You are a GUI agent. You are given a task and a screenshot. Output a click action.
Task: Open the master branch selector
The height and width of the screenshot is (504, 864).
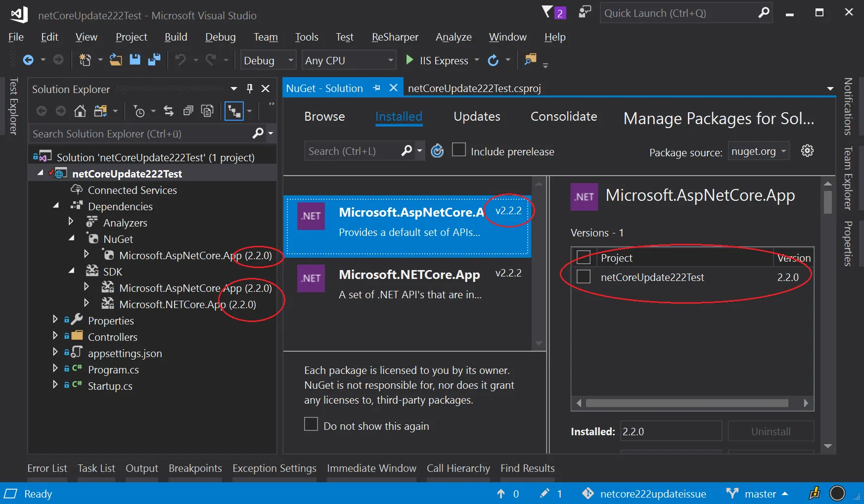(761, 494)
